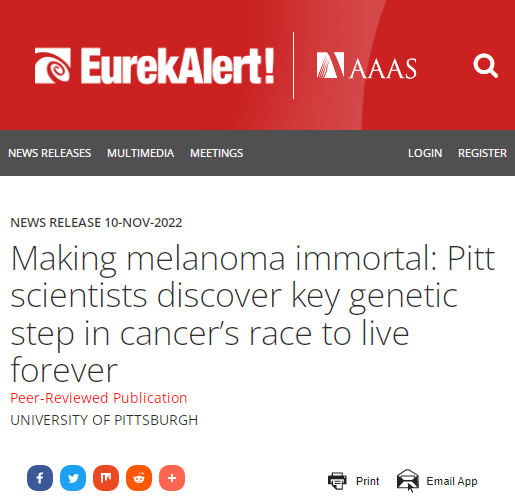This screenshot has width=515, height=500.
Task: Open the search magnifying glass icon
Action: point(485,66)
